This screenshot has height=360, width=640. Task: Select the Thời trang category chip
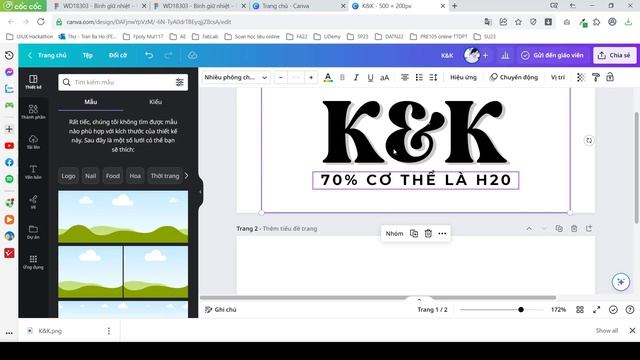click(165, 176)
